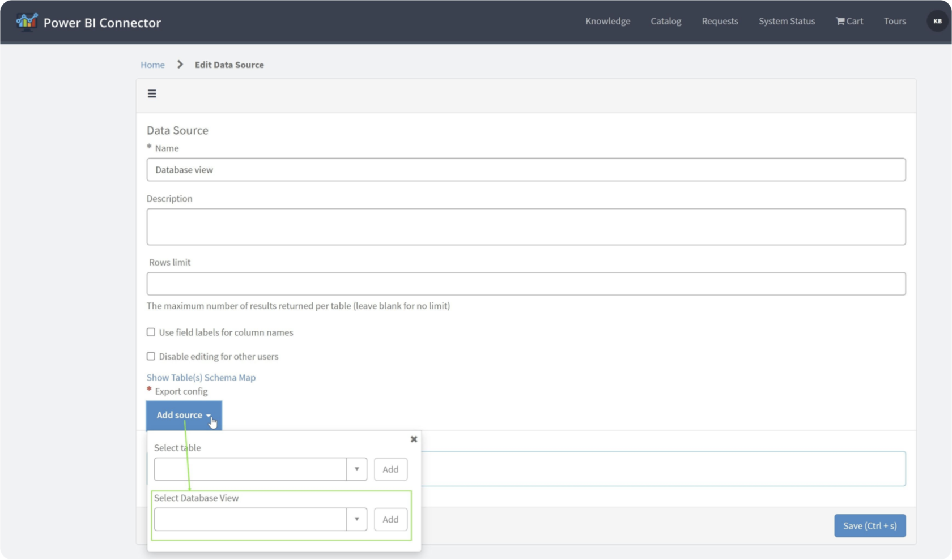Image resolution: width=952 pixels, height=560 pixels.
Task: Expand the Select table dropdown arrow
Action: coord(356,469)
